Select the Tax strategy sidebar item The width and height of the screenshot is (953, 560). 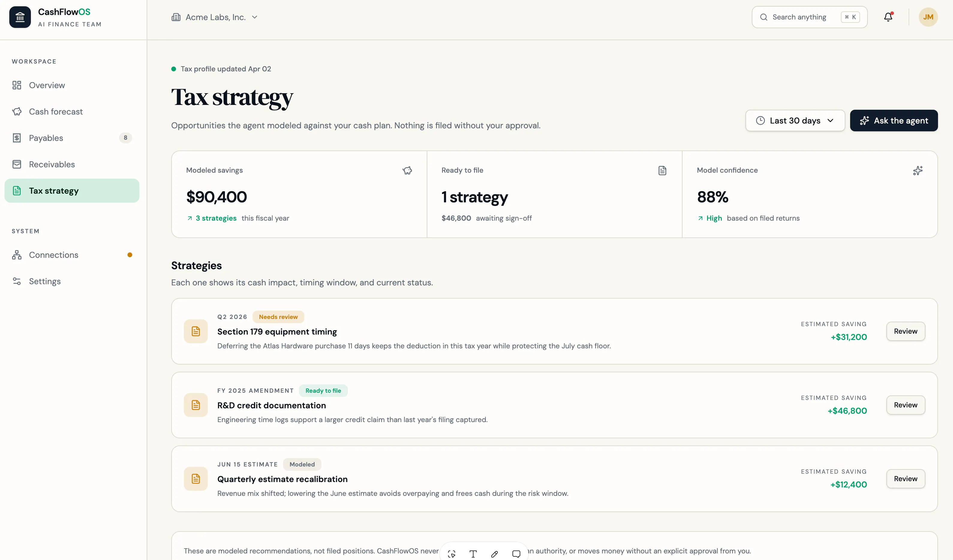pyautogui.click(x=72, y=191)
